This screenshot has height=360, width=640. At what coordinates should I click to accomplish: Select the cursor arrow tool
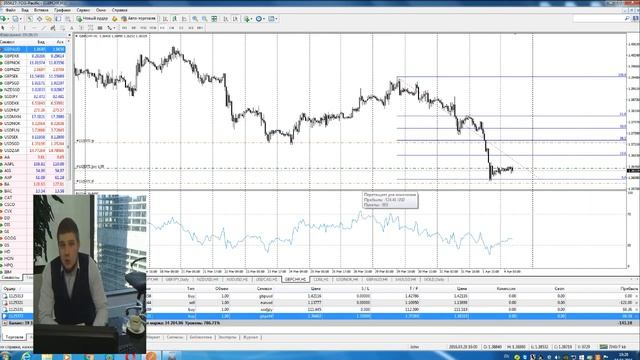click(3, 28)
